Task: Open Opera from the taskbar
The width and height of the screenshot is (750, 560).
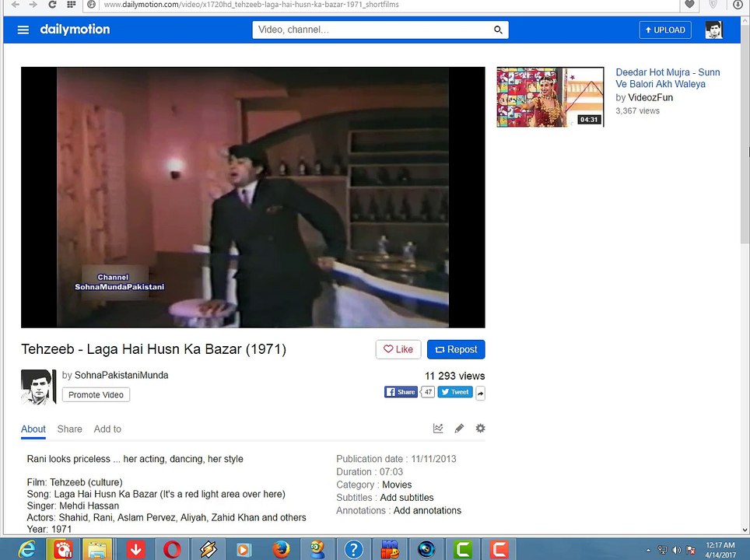Action: pos(172,549)
